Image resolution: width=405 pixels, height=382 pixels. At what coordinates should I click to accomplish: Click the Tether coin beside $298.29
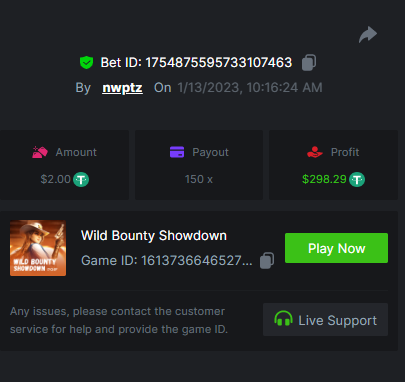pyautogui.click(x=357, y=180)
